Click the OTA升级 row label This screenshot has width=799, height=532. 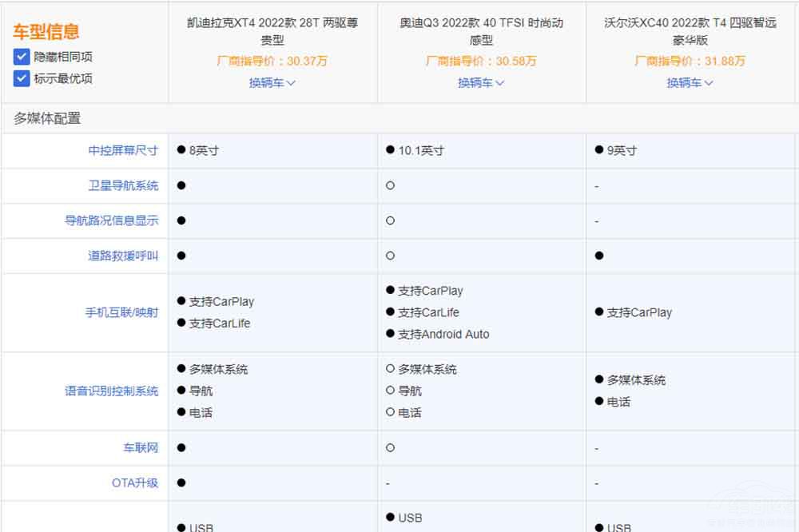click(x=135, y=482)
